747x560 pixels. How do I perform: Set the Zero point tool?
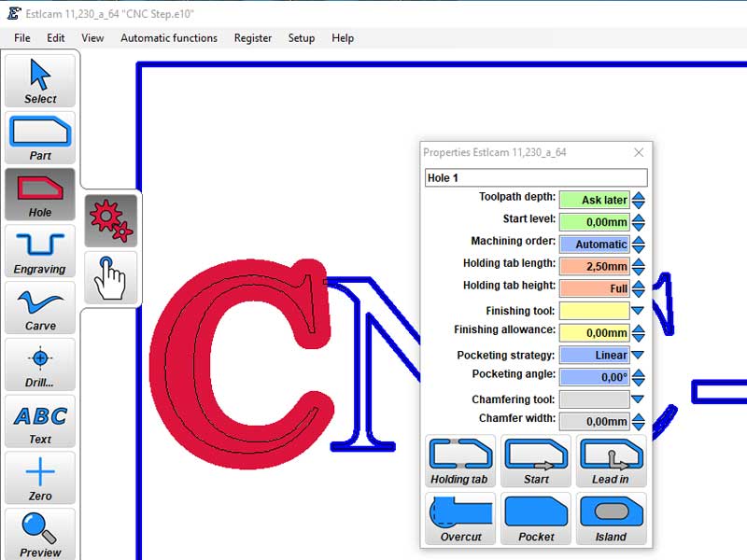40,479
